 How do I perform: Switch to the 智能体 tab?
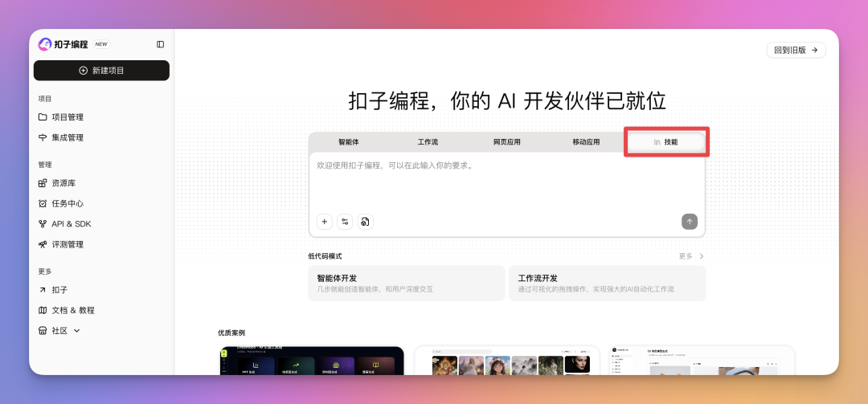(x=349, y=142)
